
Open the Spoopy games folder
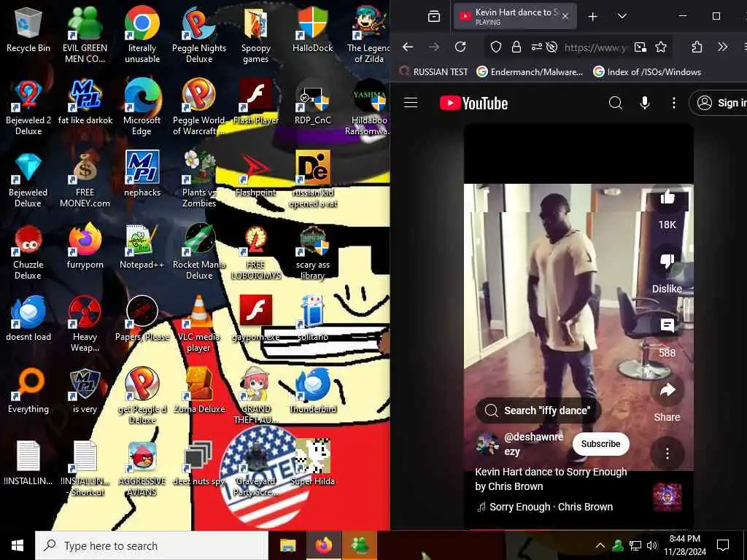click(x=256, y=34)
